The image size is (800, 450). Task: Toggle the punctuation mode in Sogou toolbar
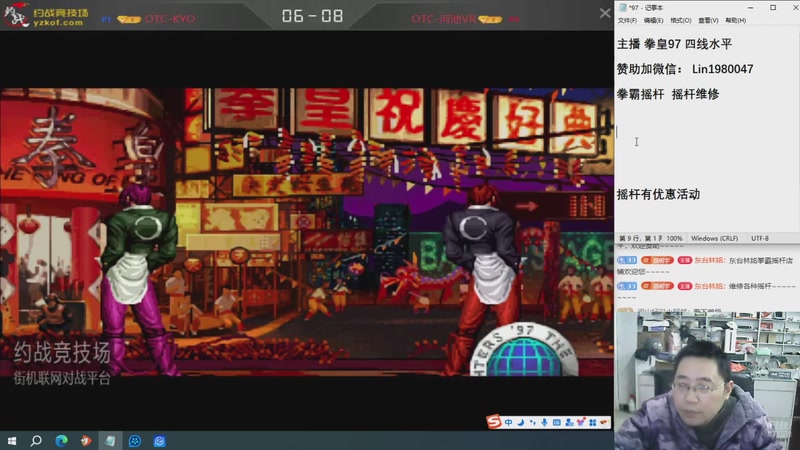533,422
